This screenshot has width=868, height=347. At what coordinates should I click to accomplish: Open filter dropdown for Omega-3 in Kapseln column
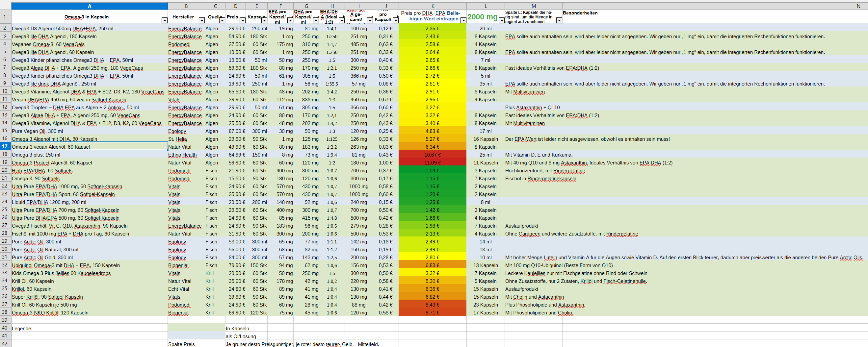point(165,20)
